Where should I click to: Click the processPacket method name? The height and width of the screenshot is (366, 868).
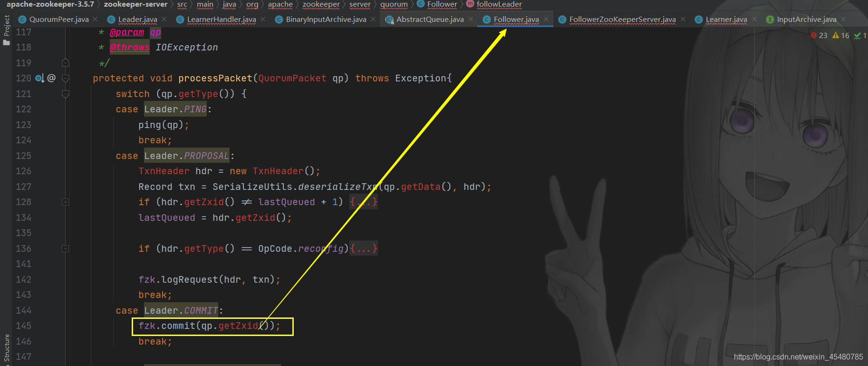coord(215,78)
